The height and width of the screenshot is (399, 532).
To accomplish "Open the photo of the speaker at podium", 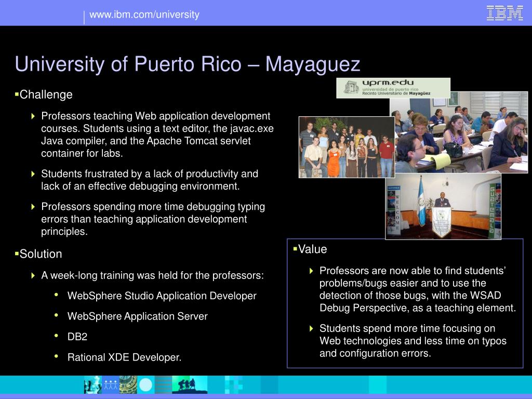I will click(x=443, y=206).
